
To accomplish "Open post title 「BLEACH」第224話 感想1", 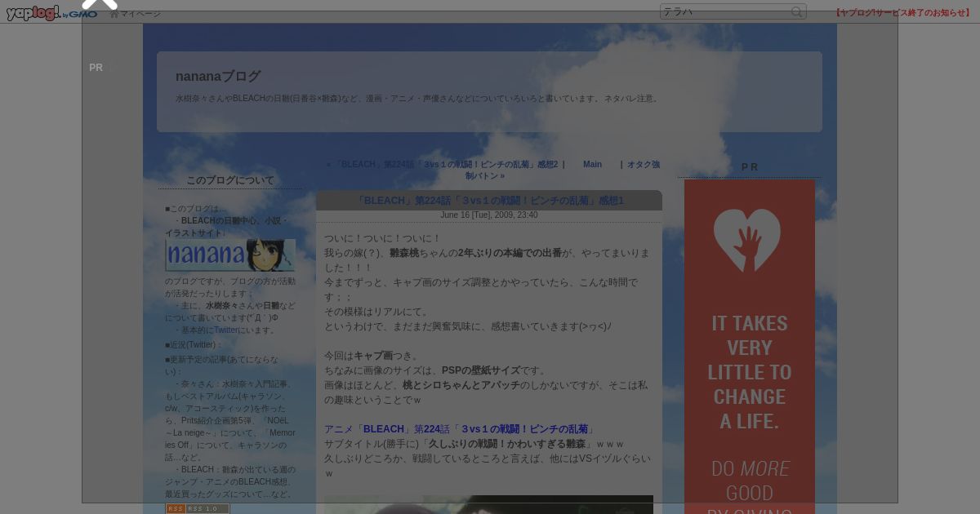I will [x=489, y=201].
